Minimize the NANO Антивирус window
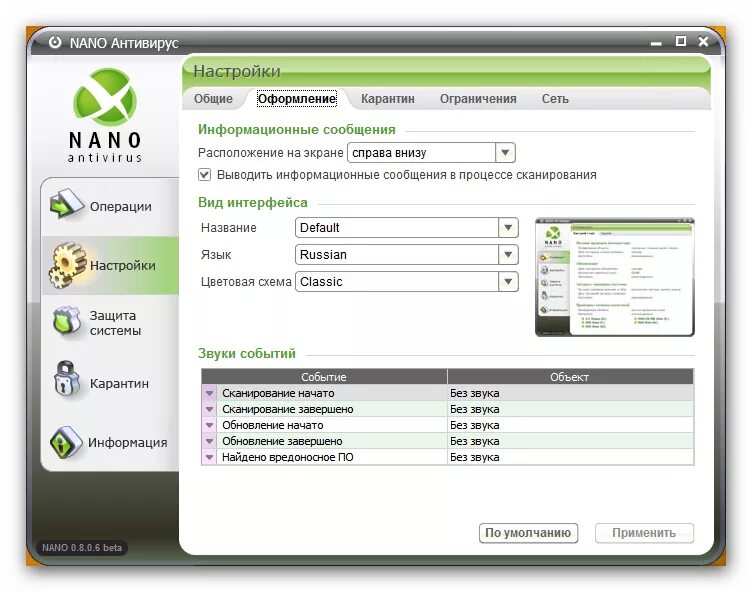The height and width of the screenshot is (592, 752). (656, 43)
